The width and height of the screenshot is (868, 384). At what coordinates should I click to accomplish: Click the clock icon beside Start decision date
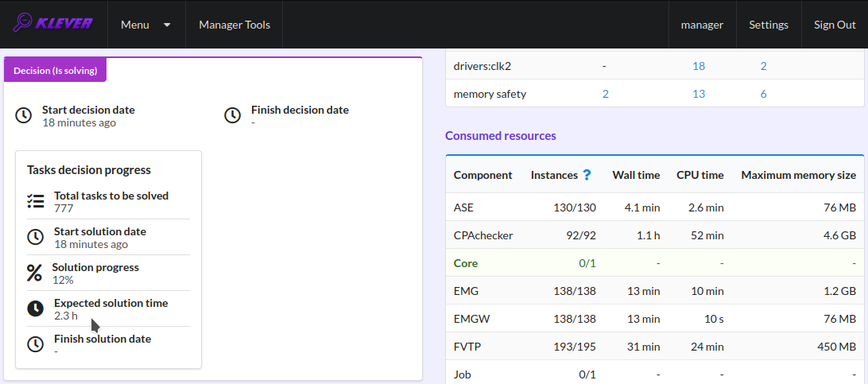(x=23, y=115)
